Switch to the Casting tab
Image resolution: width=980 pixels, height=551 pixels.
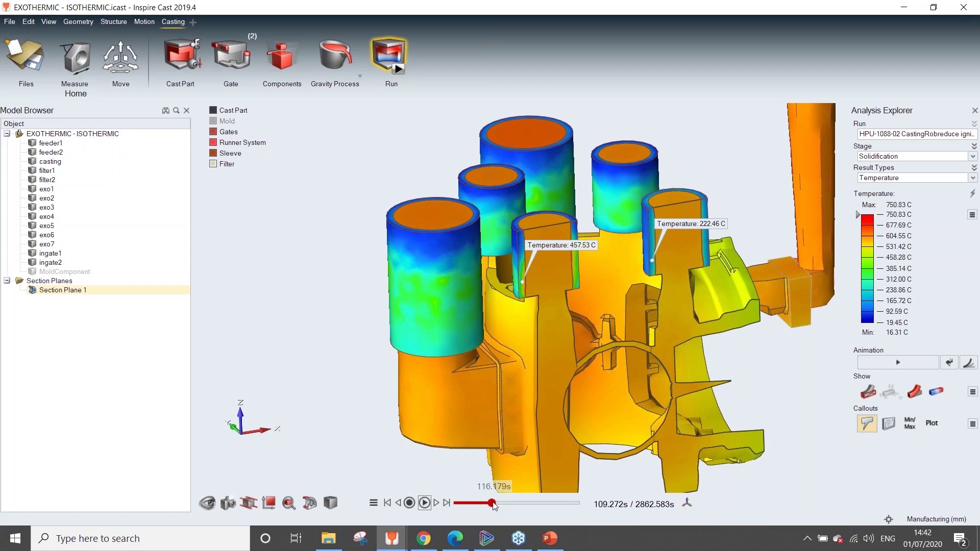coord(173,22)
